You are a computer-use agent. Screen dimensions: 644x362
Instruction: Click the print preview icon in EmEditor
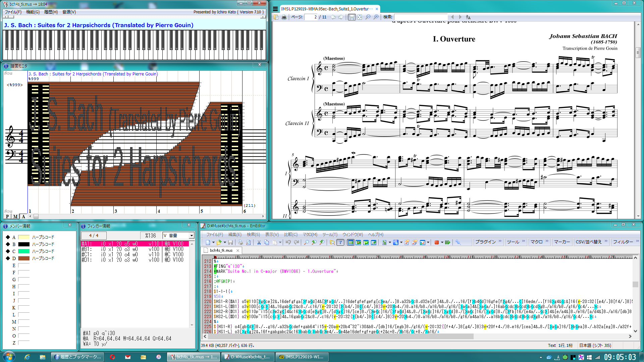click(x=248, y=242)
